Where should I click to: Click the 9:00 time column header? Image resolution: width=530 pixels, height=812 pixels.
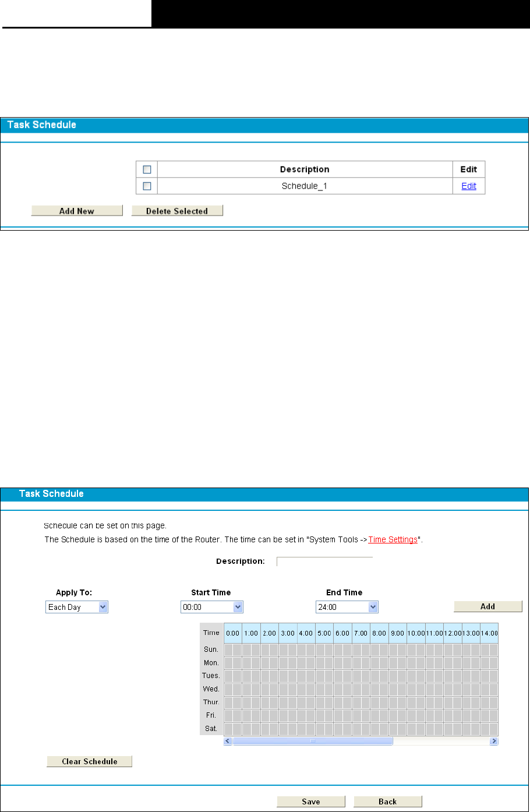coord(398,633)
